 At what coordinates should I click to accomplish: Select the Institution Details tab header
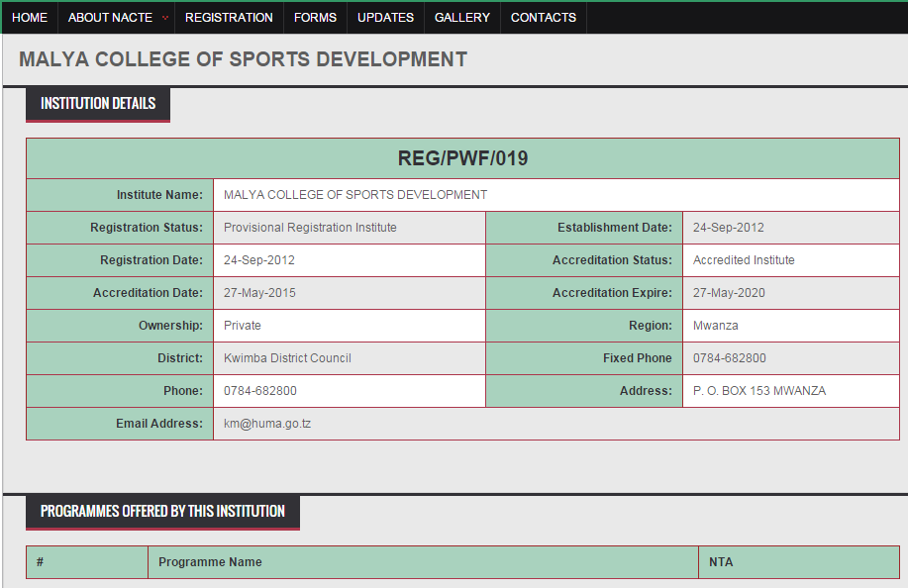coord(98,104)
